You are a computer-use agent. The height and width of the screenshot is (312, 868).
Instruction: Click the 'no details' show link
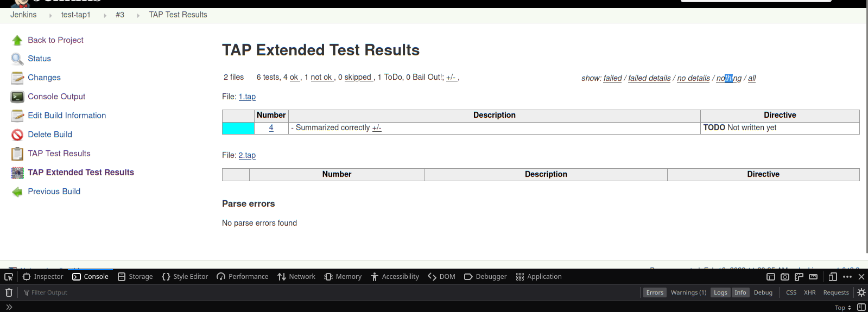(693, 78)
